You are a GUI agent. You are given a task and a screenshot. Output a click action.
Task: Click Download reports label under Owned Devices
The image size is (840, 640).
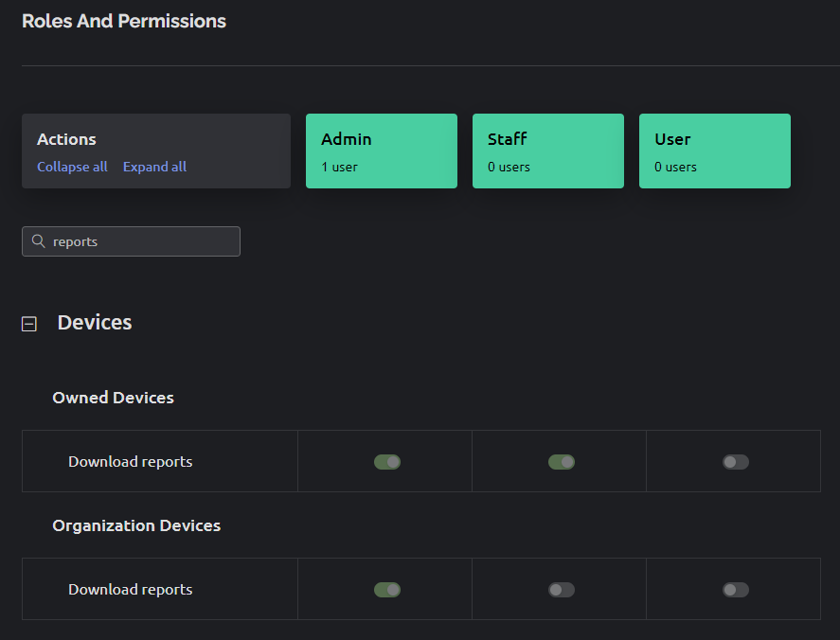130,462
